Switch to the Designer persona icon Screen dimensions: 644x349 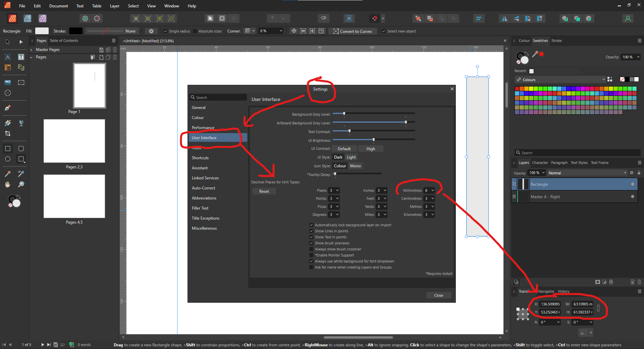click(x=28, y=18)
